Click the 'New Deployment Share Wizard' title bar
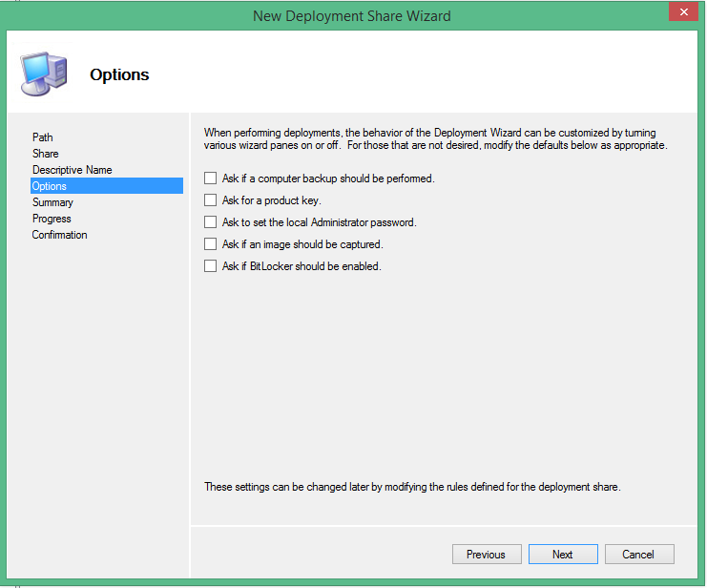 point(351,15)
